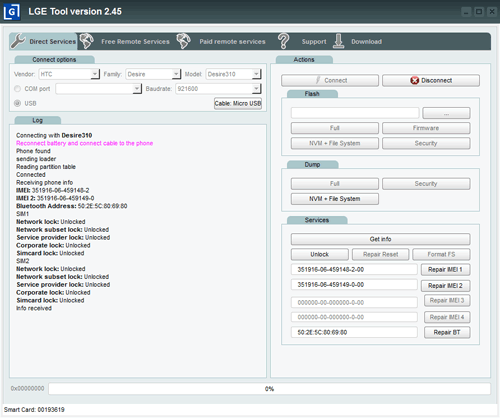The image size is (500, 418).
Task: Switch to Free Remote Services tab
Action: pyautogui.click(x=135, y=42)
